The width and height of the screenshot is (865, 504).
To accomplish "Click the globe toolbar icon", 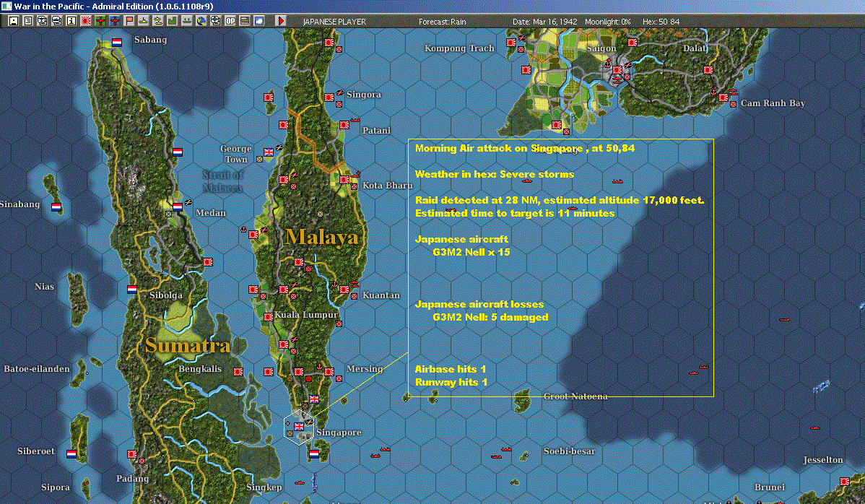I will click(x=201, y=21).
